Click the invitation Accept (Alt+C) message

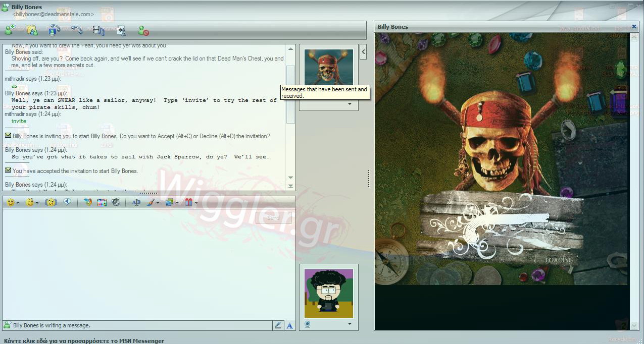pos(141,136)
